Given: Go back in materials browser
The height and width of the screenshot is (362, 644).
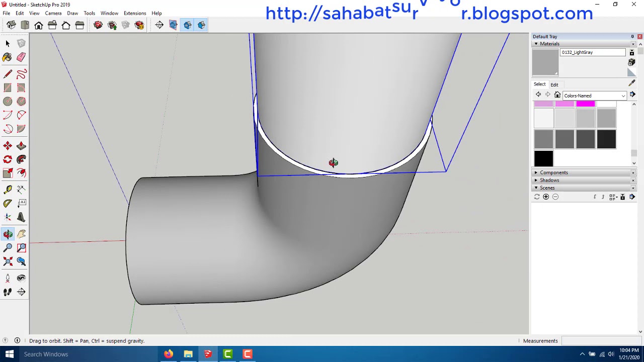Looking at the screenshot, I should click(x=538, y=95).
